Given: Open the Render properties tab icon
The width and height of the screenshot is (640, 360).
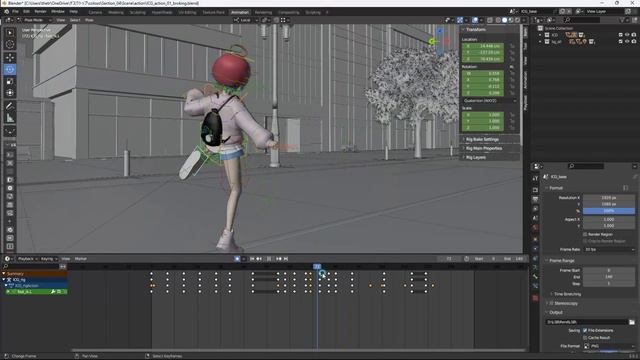Looking at the screenshot, I should tap(536, 190).
